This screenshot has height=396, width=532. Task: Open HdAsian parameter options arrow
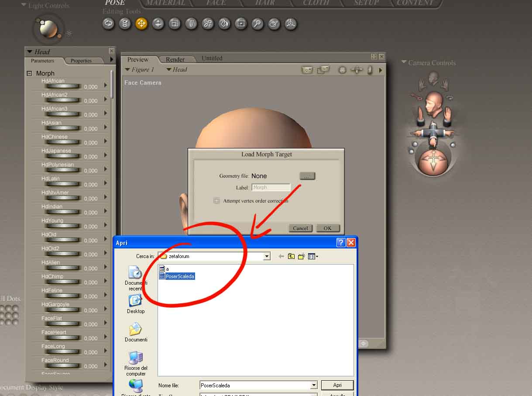106,127
